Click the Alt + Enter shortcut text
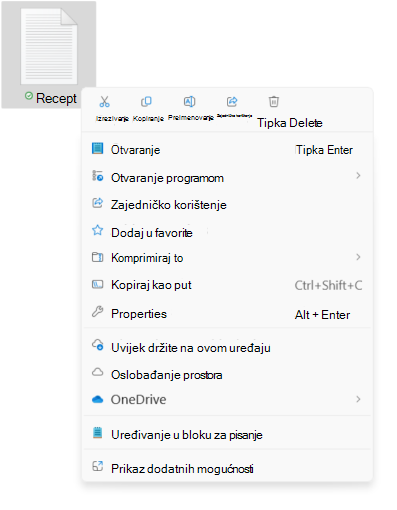 (322, 315)
